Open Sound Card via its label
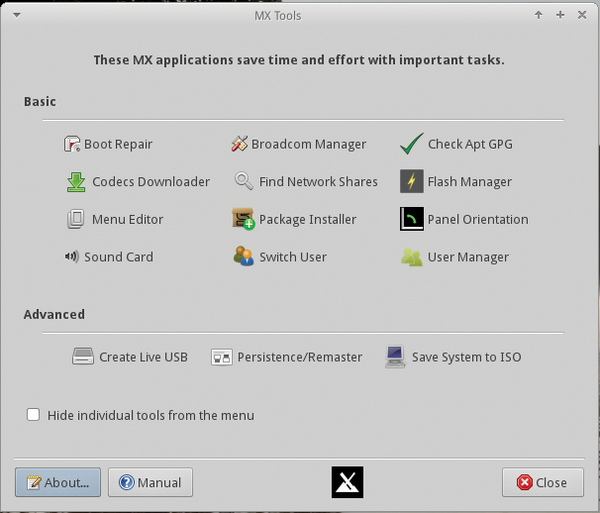600x513 pixels. [x=119, y=257]
